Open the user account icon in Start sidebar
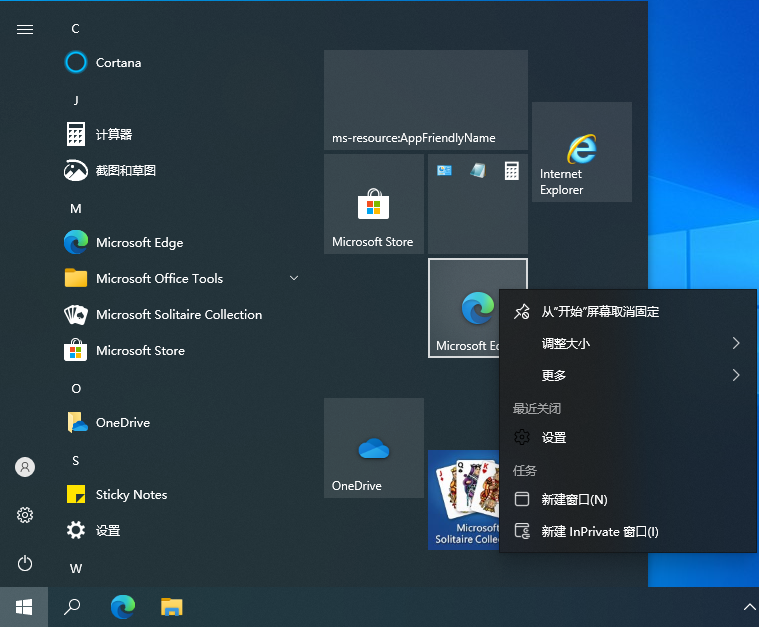 point(25,467)
